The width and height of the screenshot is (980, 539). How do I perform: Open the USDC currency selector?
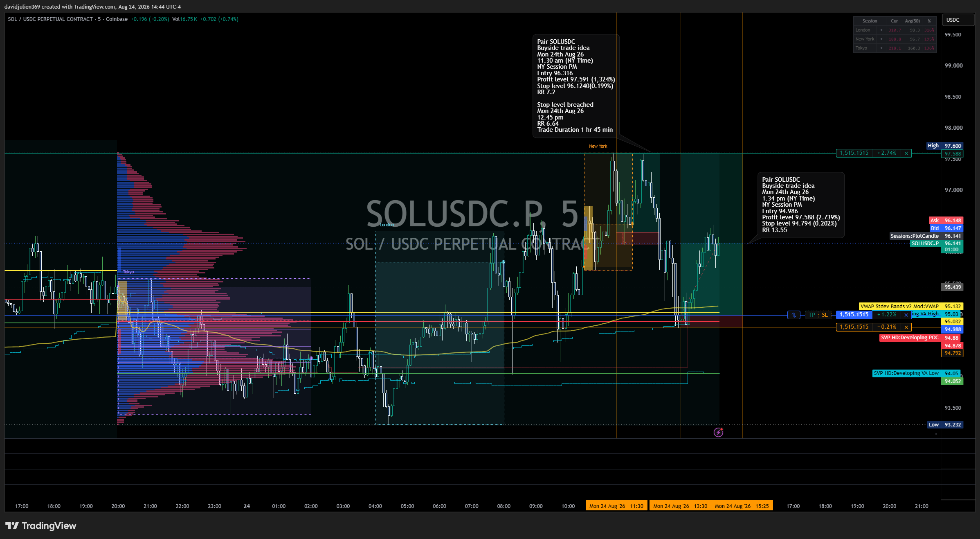click(958, 20)
